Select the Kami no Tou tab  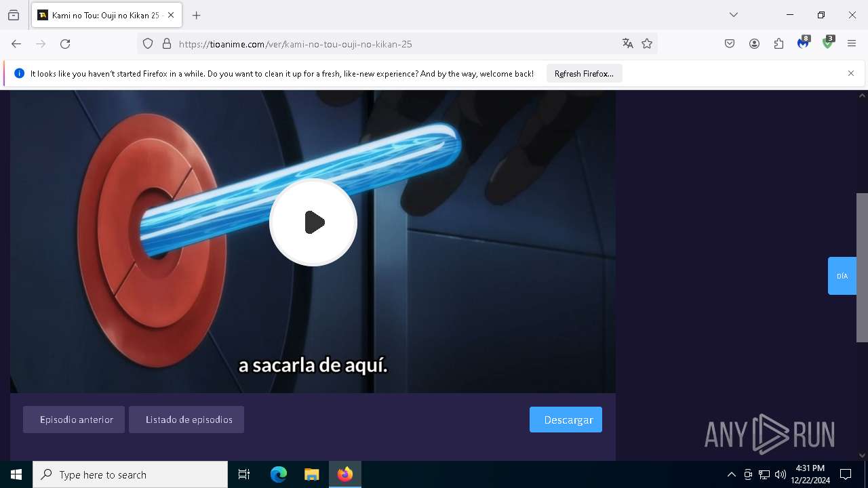point(106,15)
